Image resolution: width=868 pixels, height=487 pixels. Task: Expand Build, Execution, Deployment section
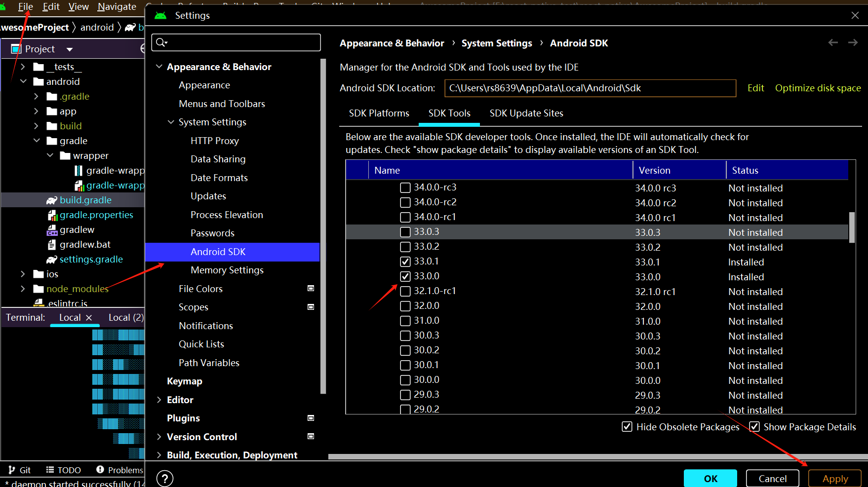pos(159,455)
